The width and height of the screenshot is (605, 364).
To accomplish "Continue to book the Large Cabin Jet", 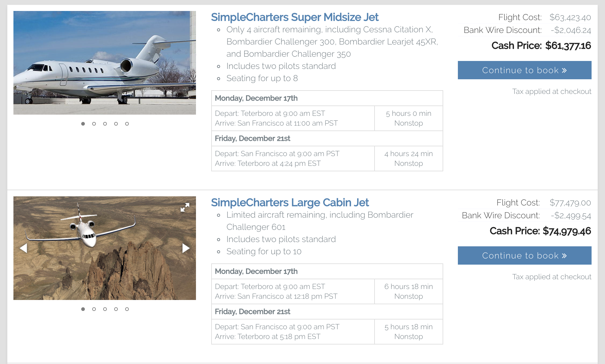I will click(524, 255).
